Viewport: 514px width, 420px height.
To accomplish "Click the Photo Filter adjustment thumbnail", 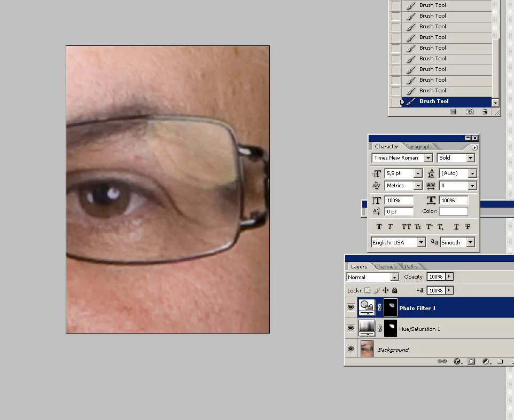I will click(x=367, y=307).
